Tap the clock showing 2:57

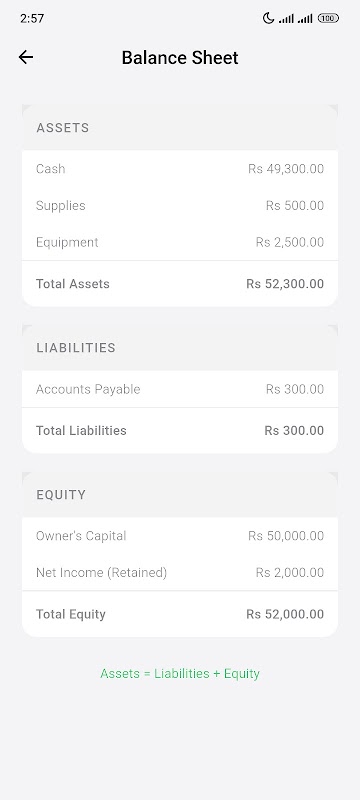(32, 18)
